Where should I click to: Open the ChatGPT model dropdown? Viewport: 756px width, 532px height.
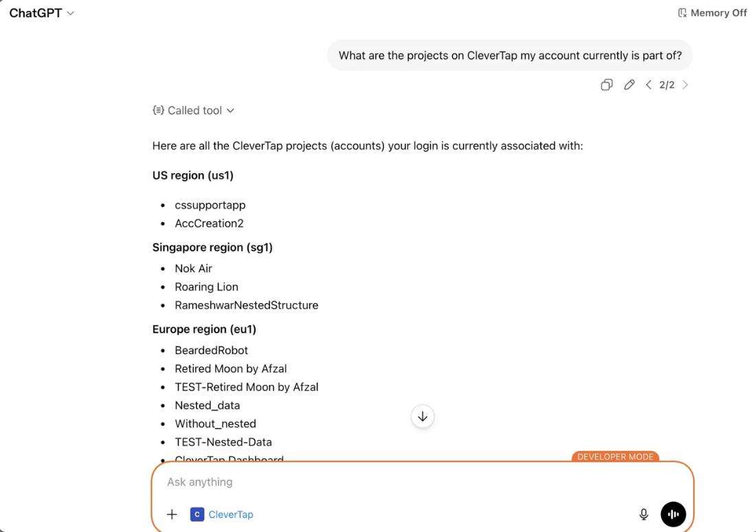coord(42,13)
